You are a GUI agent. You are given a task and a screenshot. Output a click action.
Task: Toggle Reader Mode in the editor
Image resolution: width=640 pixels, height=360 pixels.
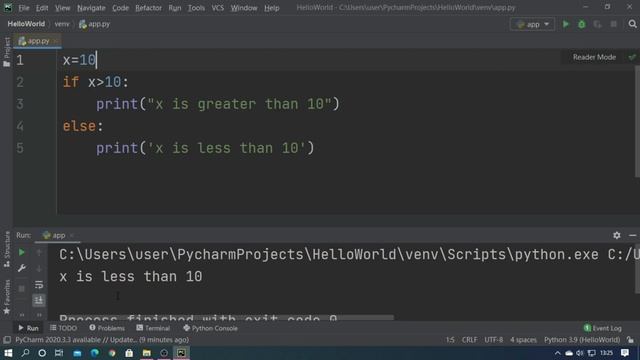tap(594, 57)
